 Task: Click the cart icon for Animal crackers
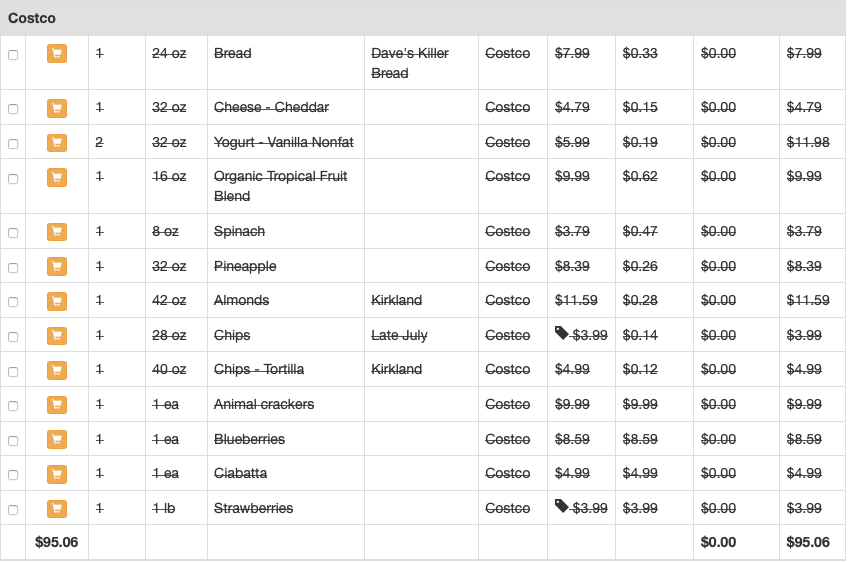[x=57, y=405]
